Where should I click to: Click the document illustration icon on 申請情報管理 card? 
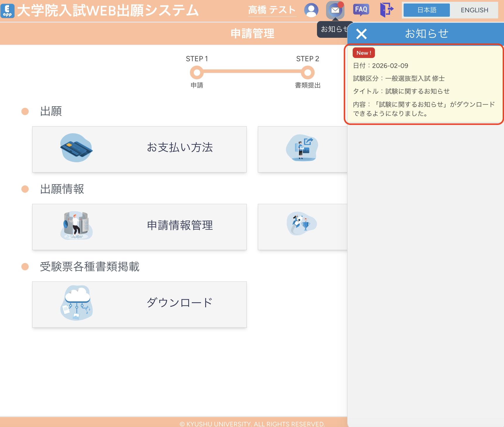point(76,226)
